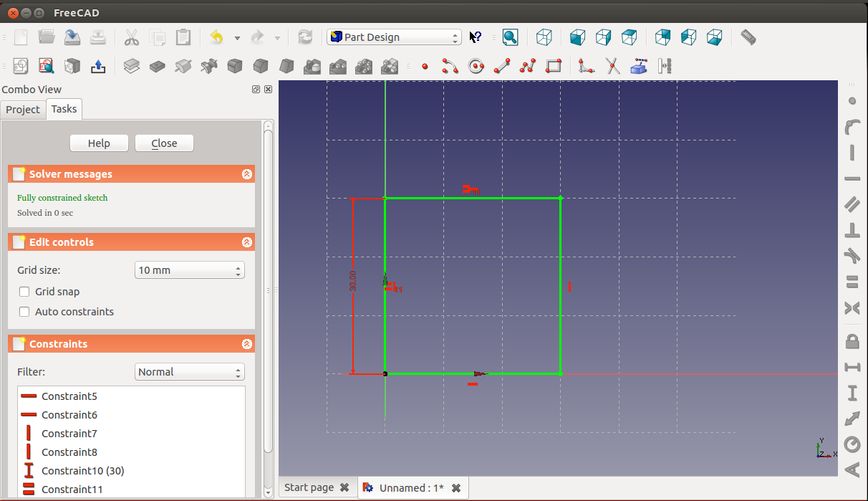Select Constraint10 (30) in the list

click(x=82, y=471)
